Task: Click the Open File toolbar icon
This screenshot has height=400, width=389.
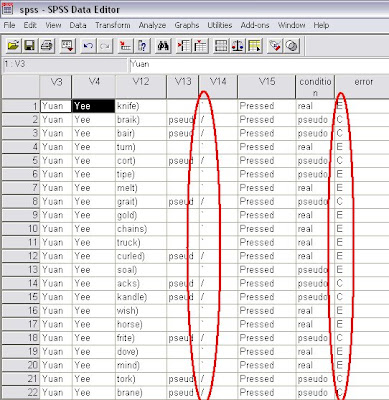Action: (x=13, y=46)
